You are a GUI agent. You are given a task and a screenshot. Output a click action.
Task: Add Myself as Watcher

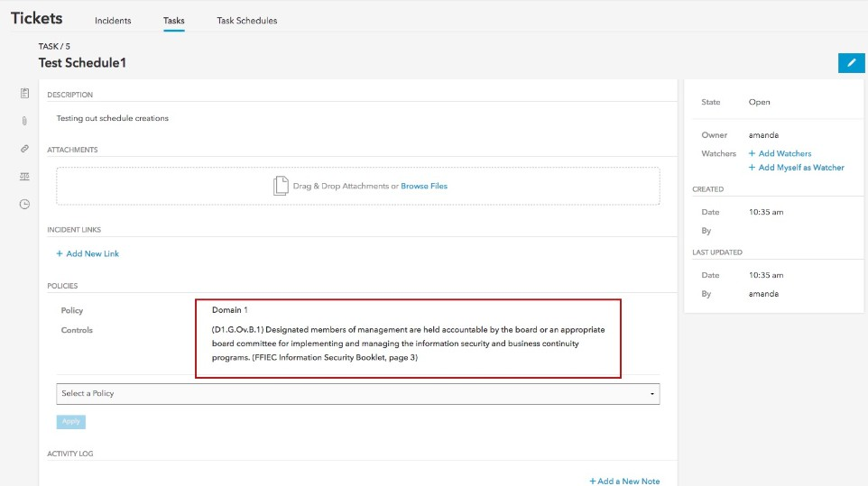point(796,168)
